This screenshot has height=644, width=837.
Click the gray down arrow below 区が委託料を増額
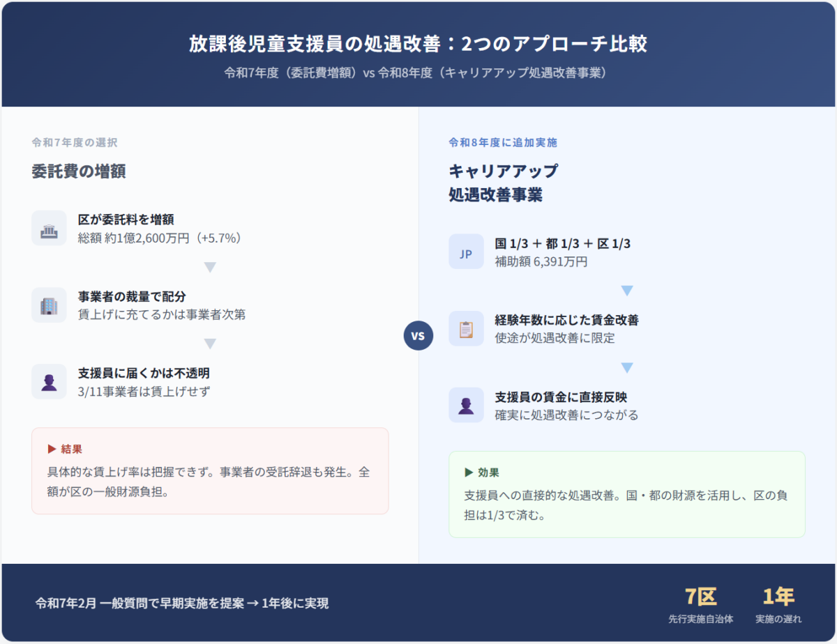[210, 267]
